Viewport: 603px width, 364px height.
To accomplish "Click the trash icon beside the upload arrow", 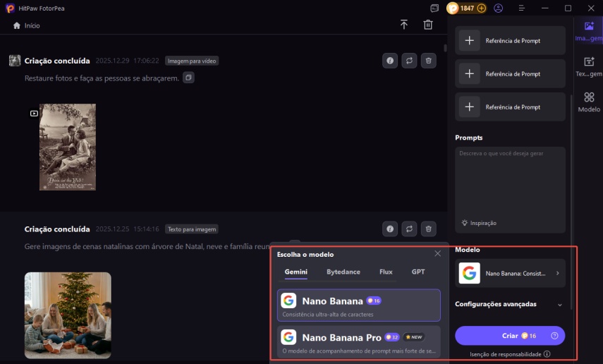I will 428,25.
